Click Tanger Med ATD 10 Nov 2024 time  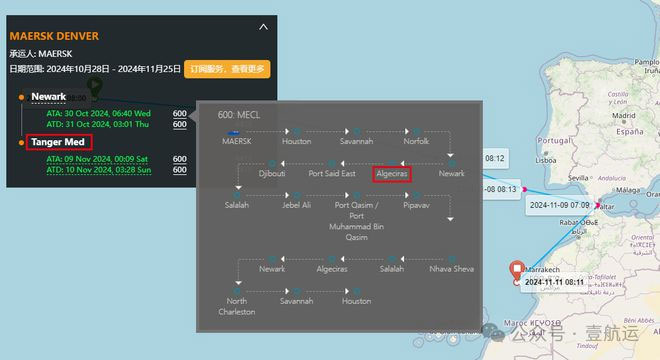tap(99, 170)
